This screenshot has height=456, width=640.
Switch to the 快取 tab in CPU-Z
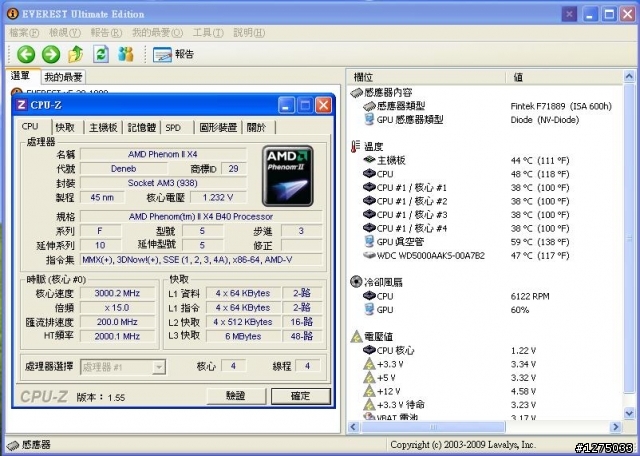coord(65,127)
